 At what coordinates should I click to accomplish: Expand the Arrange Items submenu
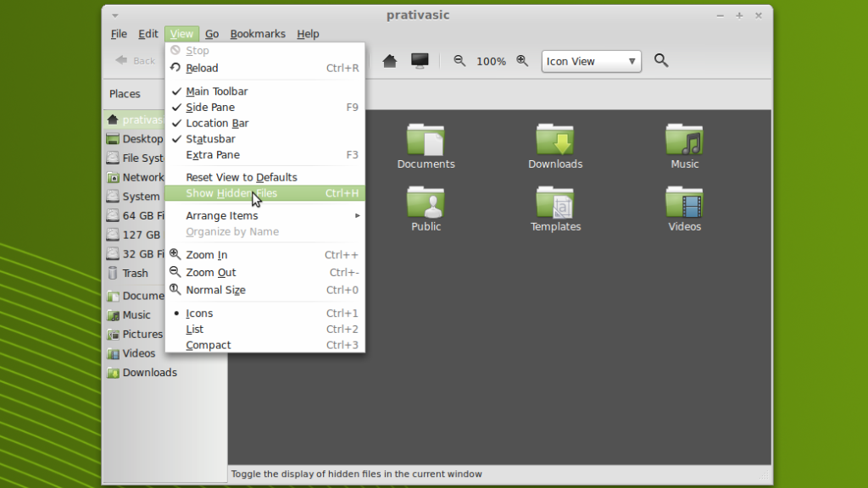[x=264, y=216]
